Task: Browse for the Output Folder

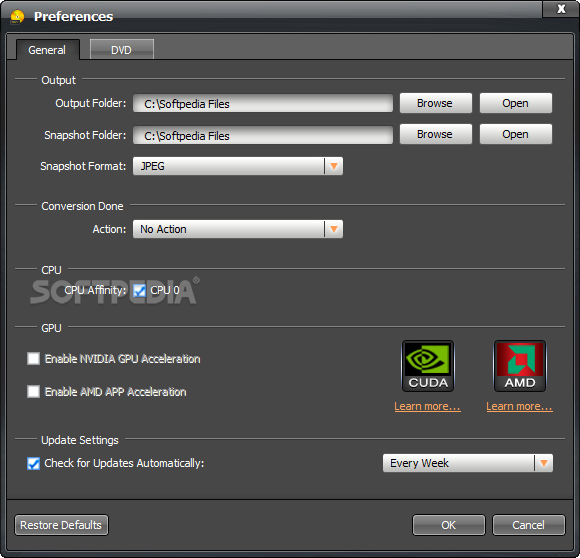Action: point(435,103)
